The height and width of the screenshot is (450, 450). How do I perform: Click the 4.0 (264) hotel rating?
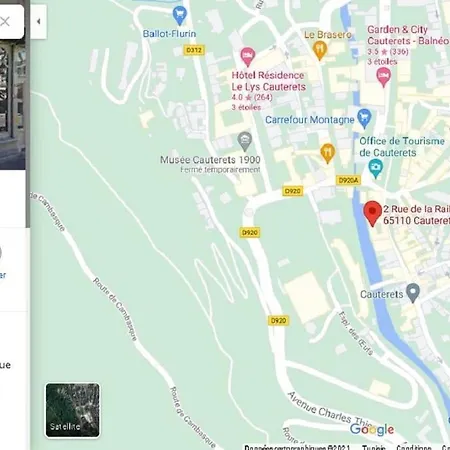point(252,98)
